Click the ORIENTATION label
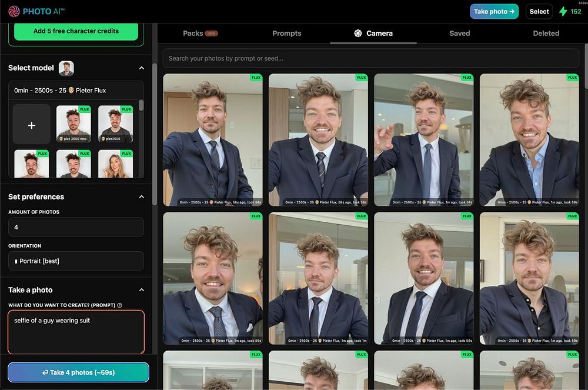 25,246
